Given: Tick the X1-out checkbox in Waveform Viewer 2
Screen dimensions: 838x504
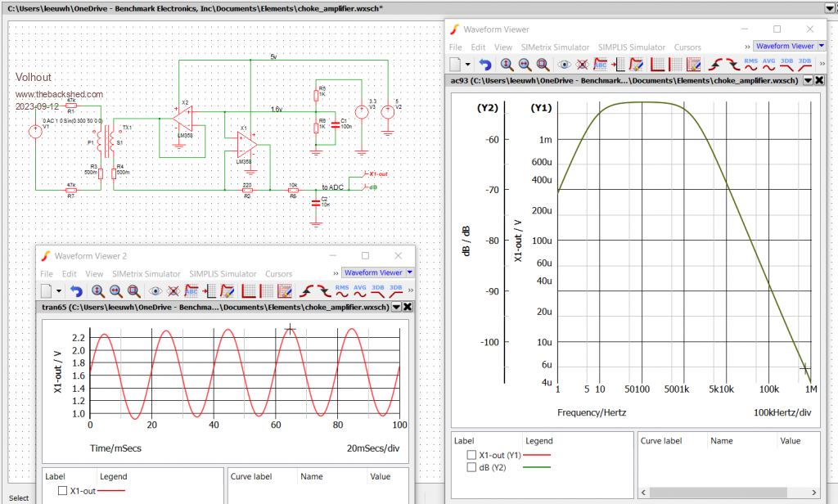Looking at the screenshot, I should tap(63, 491).
